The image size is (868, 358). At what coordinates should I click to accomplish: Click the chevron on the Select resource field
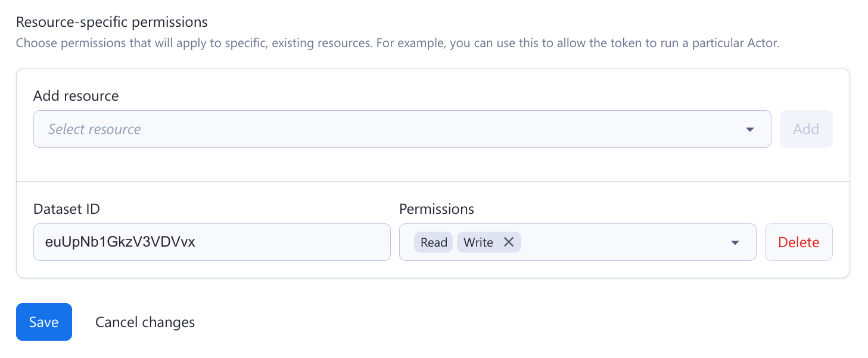pos(749,129)
